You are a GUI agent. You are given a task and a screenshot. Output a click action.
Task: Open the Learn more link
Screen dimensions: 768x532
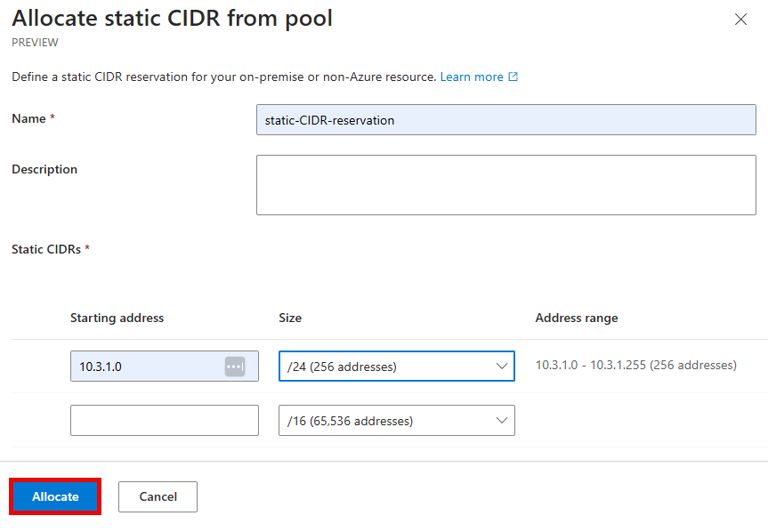click(x=472, y=77)
